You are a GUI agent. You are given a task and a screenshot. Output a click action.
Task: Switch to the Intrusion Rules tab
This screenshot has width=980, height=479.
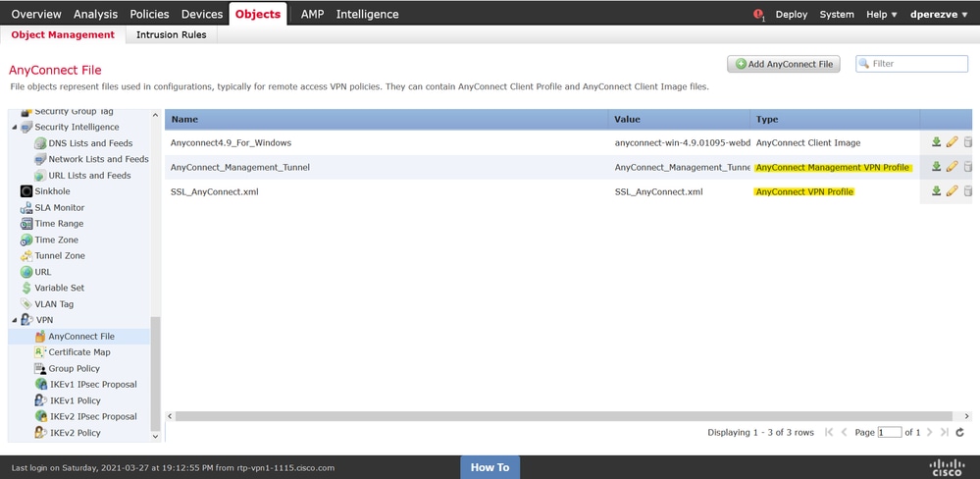[172, 35]
